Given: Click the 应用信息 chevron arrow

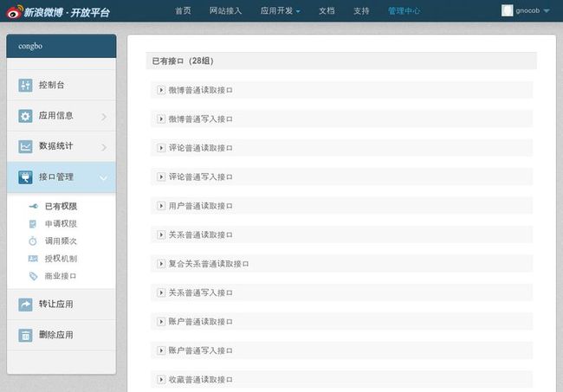Looking at the screenshot, I should pos(104,117).
